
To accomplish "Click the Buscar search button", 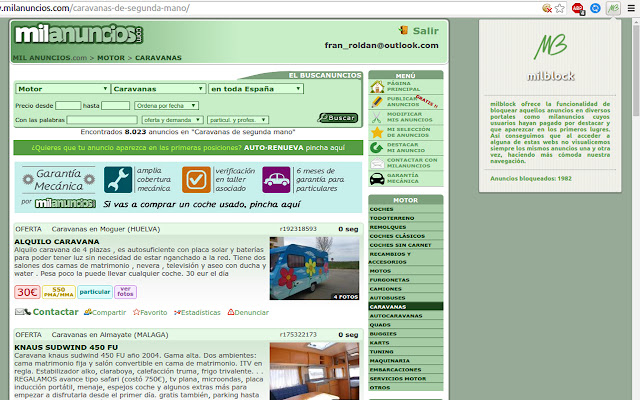I will point(338,118).
